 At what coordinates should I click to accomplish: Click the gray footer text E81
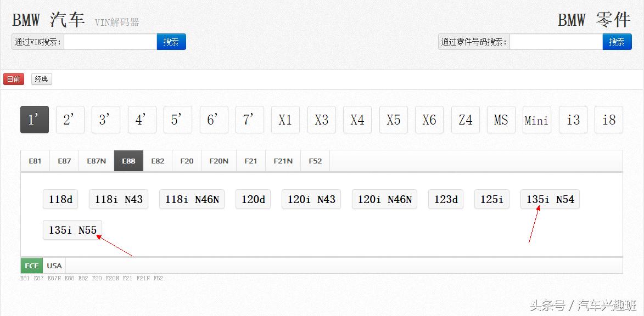pos(25,278)
